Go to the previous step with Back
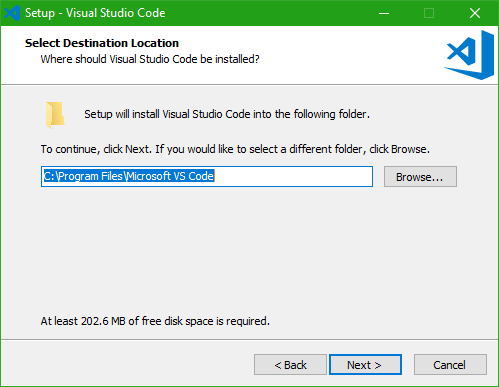The height and width of the screenshot is (387, 499). pyautogui.click(x=290, y=365)
